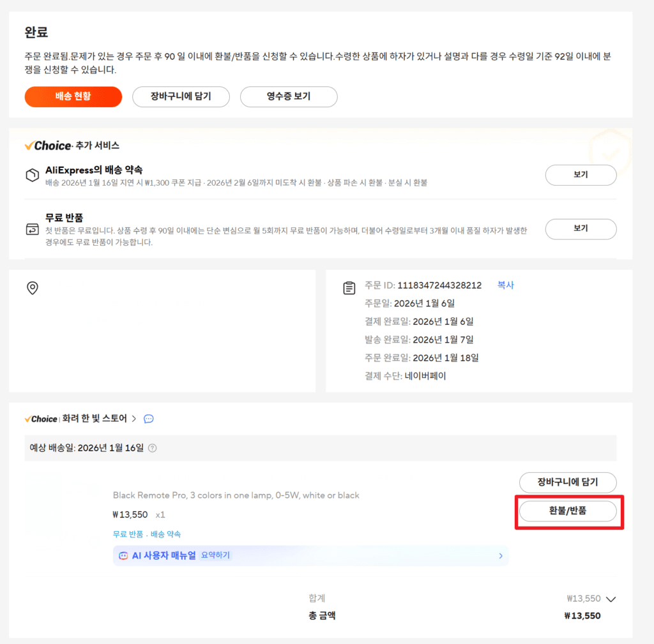Click the Choice logo beside 추가 서비스
The width and height of the screenshot is (654, 644).
tap(48, 146)
